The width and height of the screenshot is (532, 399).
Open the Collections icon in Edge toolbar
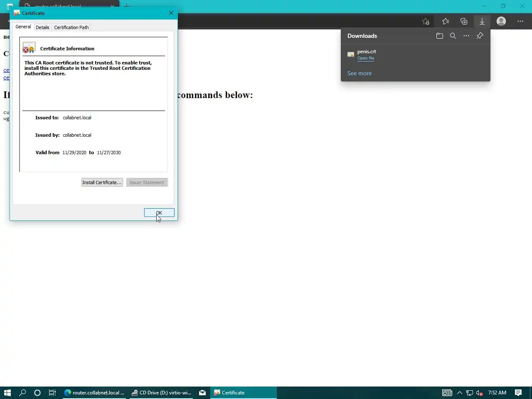pyautogui.click(x=464, y=21)
